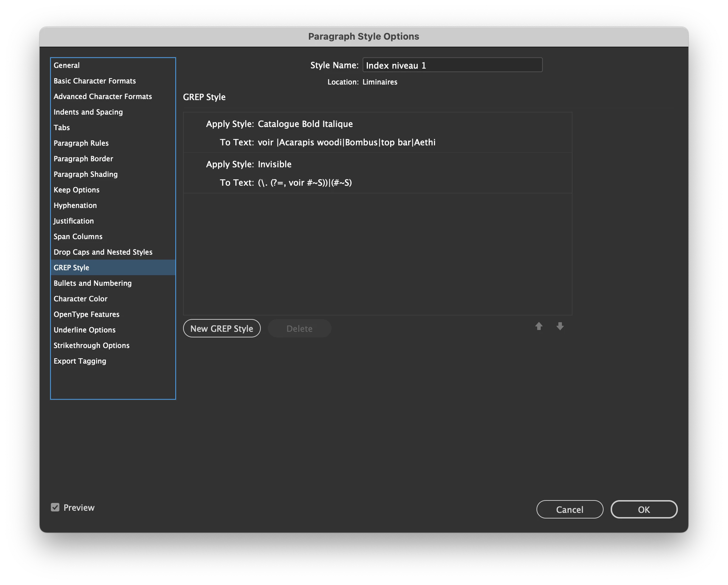Click the move GREP style up arrow

[539, 326]
